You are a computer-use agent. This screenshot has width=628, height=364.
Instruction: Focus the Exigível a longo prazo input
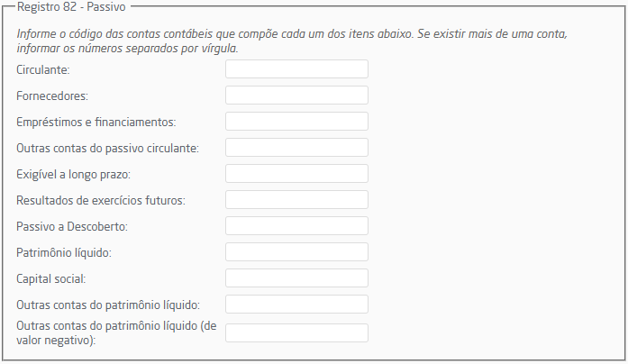point(296,174)
